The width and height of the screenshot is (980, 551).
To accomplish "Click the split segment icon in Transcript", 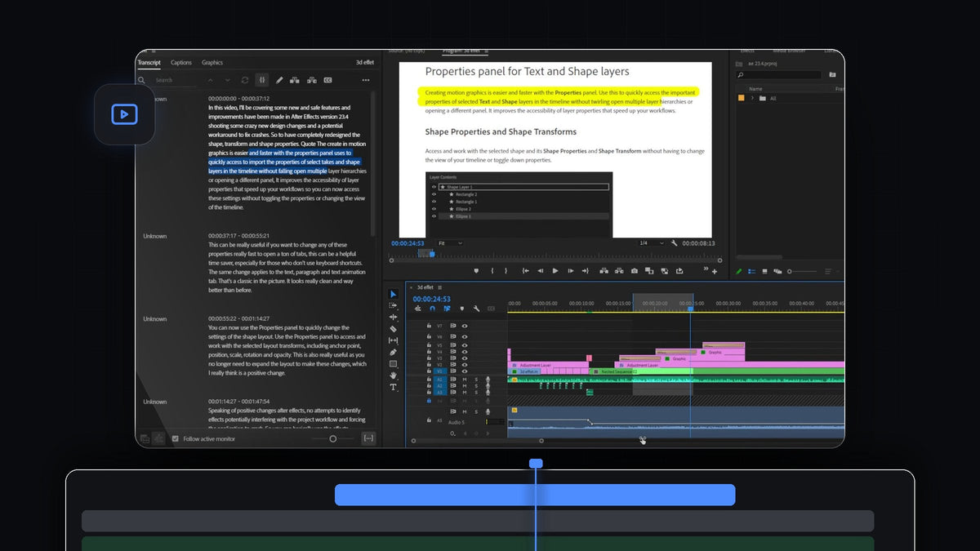I will click(x=312, y=80).
